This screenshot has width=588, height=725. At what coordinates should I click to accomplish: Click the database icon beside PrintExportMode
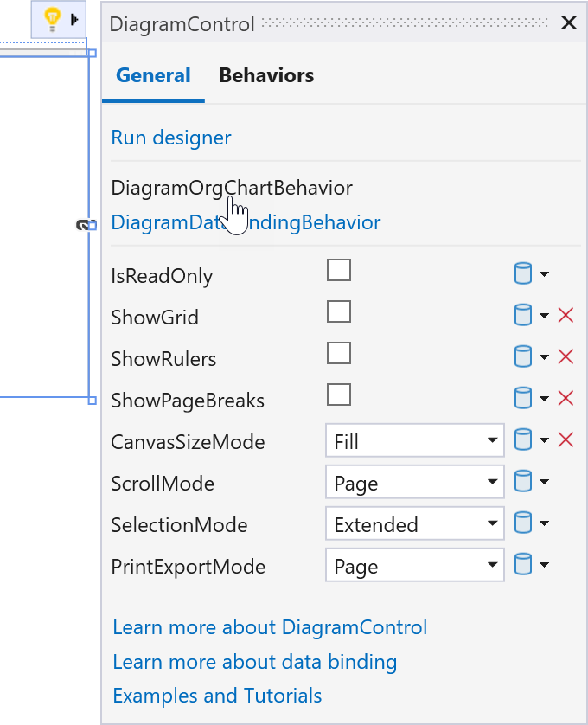523,565
